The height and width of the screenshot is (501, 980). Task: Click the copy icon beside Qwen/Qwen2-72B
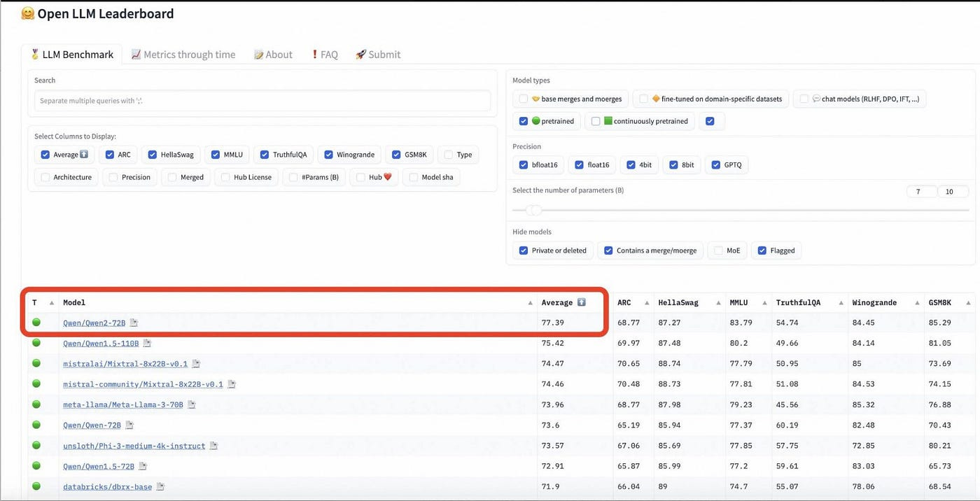click(x=134, y=323)
